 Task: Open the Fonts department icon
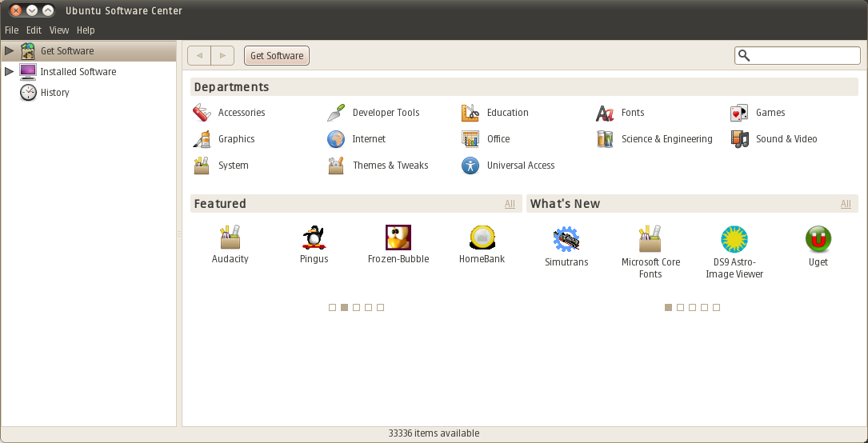[605, 113]
